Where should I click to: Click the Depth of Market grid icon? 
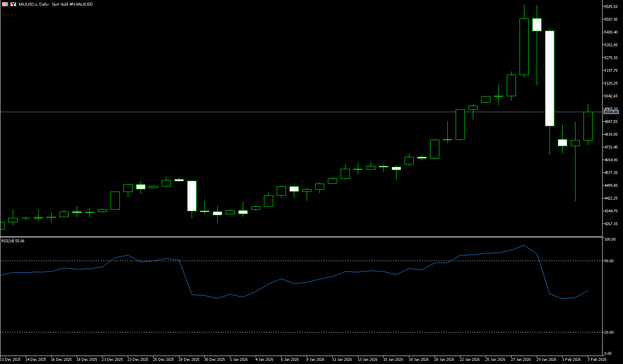[5, 4]
